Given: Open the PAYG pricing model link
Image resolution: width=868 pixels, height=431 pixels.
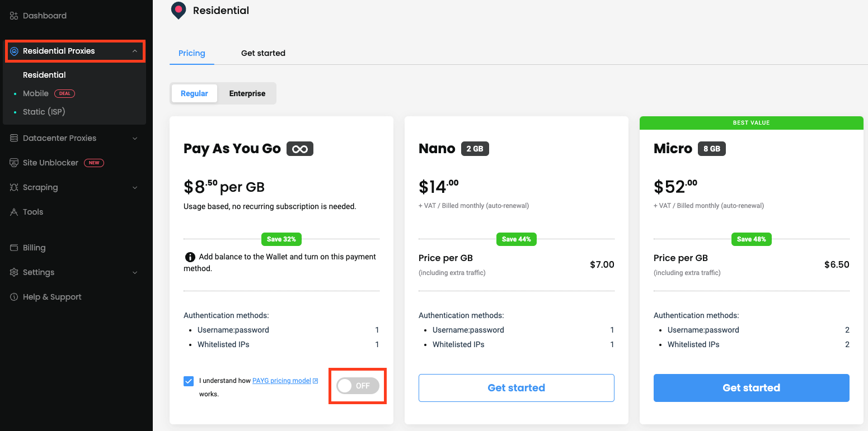Looking at the screenshot, I should click(x=281, y=381).
